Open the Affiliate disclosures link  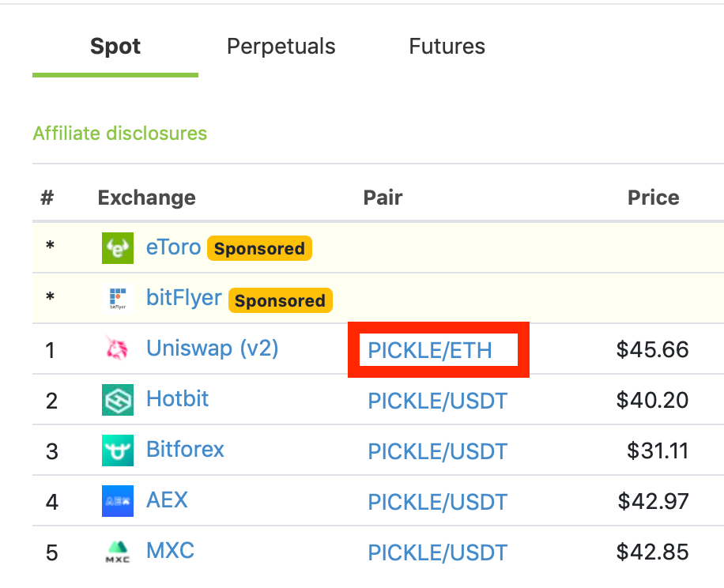[x=120, y=134]
